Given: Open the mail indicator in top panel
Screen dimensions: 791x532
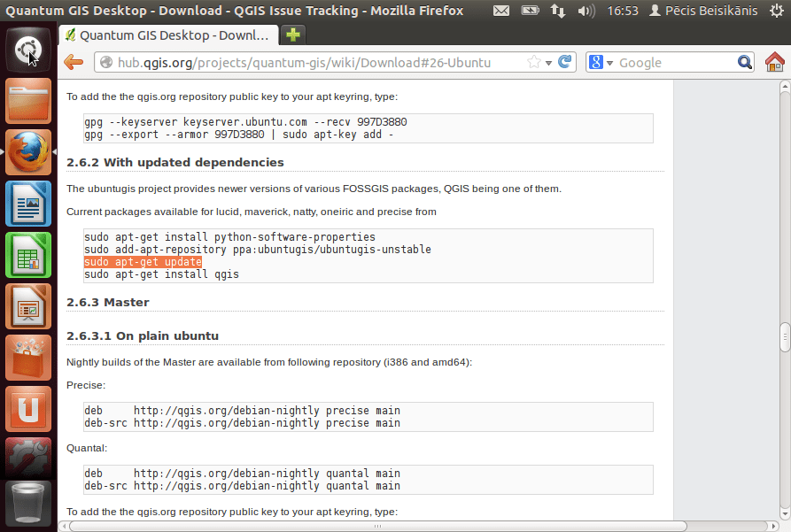Looking at the screenshot, I should (501, 11).
